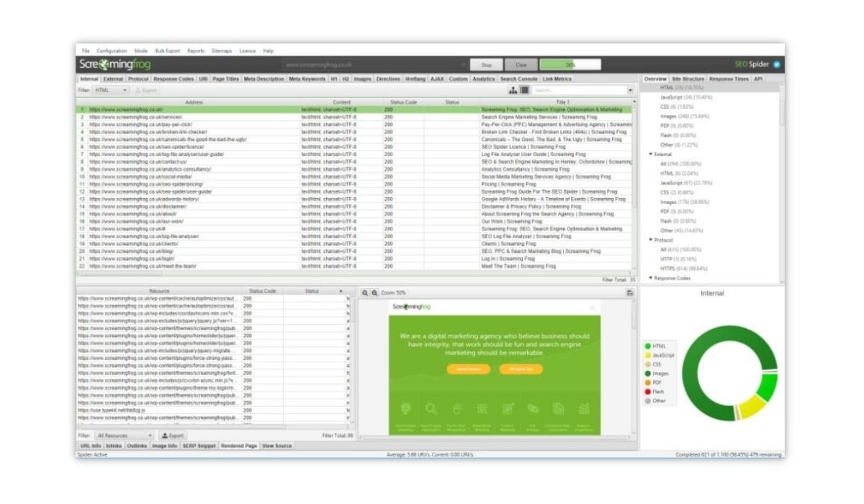Open the File menu
864x504 pixels.
tap(86, 51)
